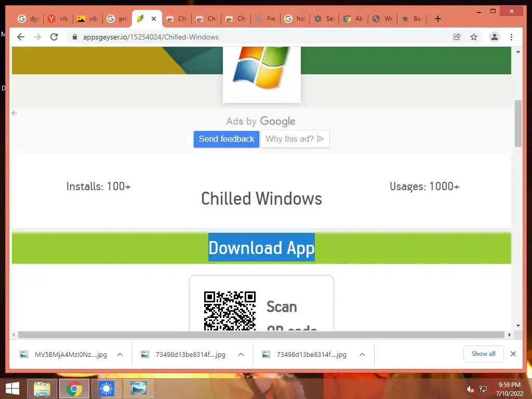Click the Download App button
The width and height of the screenshot is (532, 399).
point(261,248)
